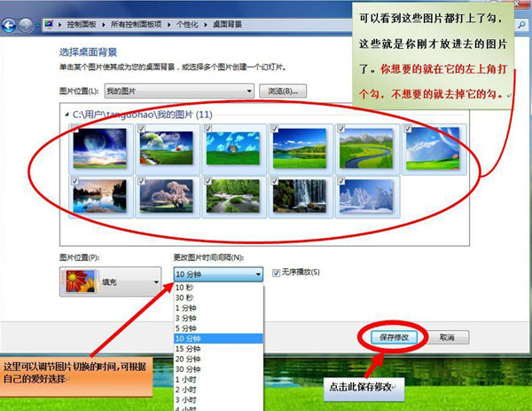
Task: Click the 浏览(B)... browse button
Action: (283, 91)
